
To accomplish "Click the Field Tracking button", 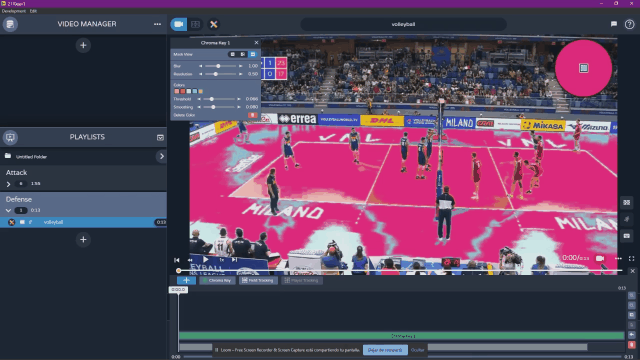I will [x=258, y=280].
